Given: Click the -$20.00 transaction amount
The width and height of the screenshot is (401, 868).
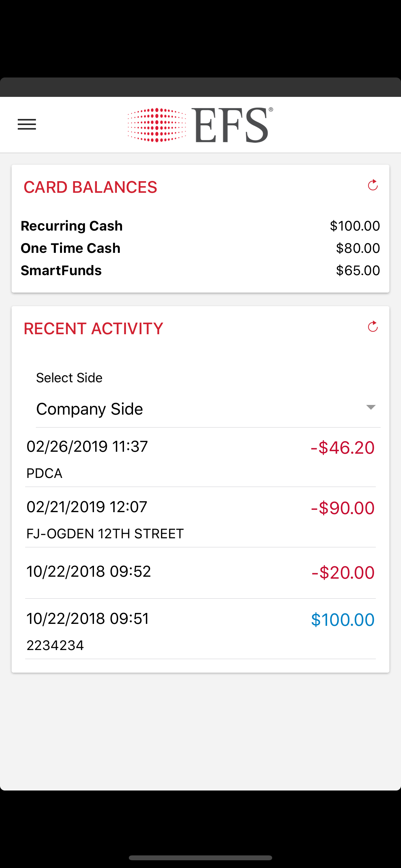Looking at the screenshot, I should (343, 573).
